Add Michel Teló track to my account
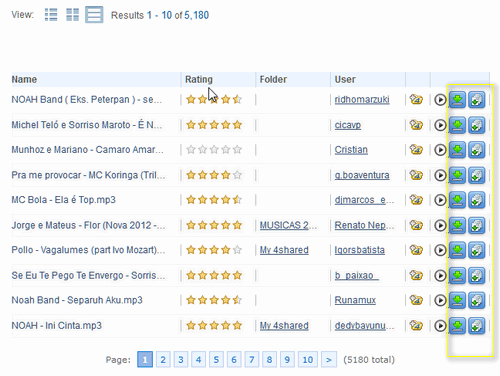This screenshot has height=376, width=500. pos(477,125)
